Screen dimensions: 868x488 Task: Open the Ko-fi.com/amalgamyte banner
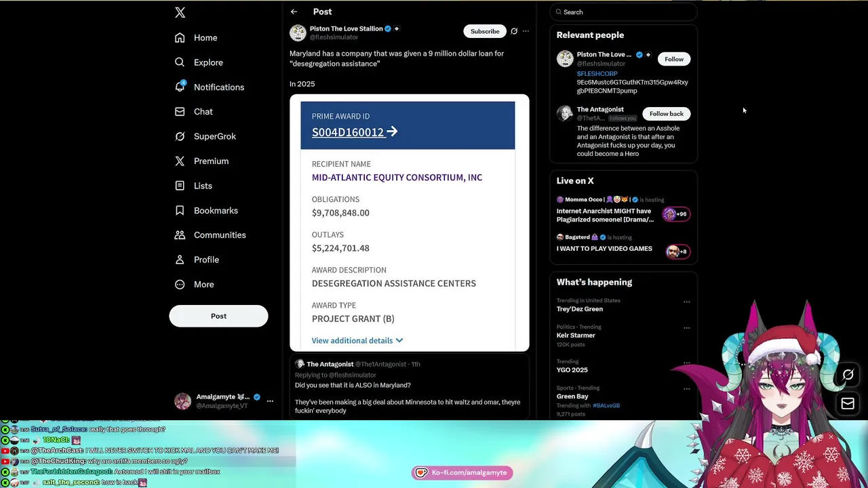[x=462, y=472]
